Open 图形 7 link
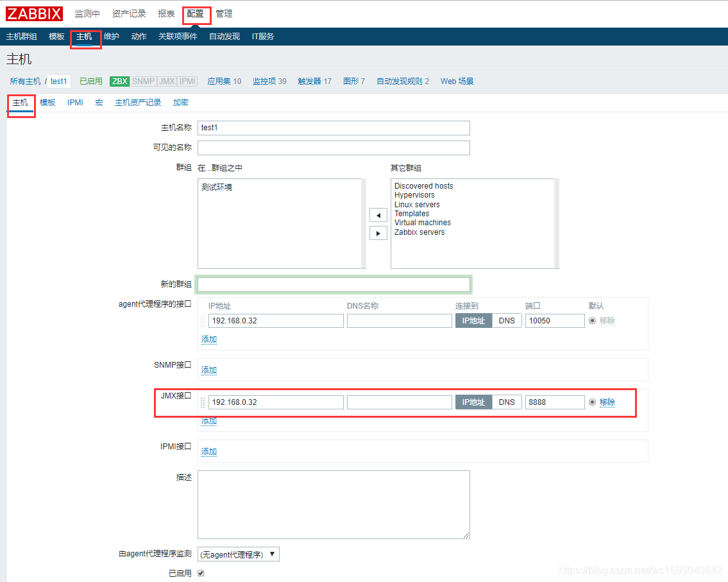 [354, 81]
